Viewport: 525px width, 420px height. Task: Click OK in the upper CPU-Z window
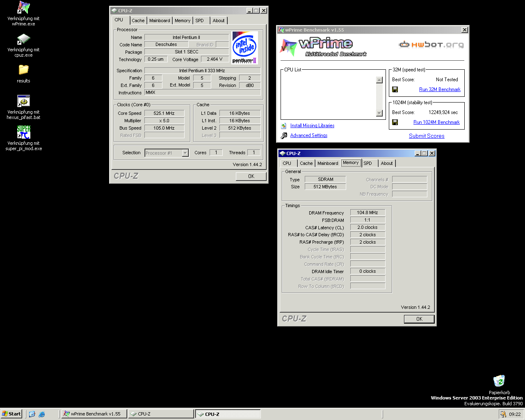[x=251, y=176]
